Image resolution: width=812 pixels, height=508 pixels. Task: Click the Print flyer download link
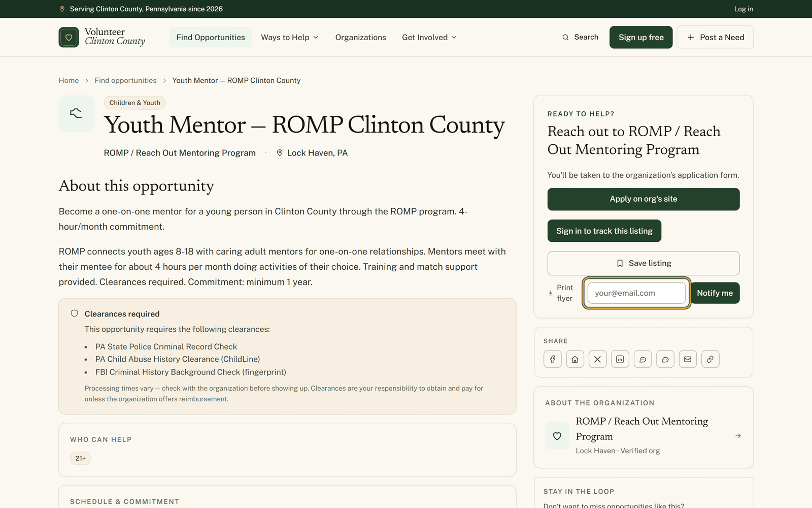coord(560,293)
